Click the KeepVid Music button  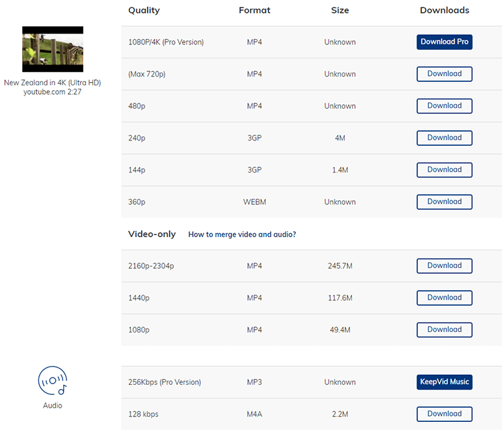[444, 382]
